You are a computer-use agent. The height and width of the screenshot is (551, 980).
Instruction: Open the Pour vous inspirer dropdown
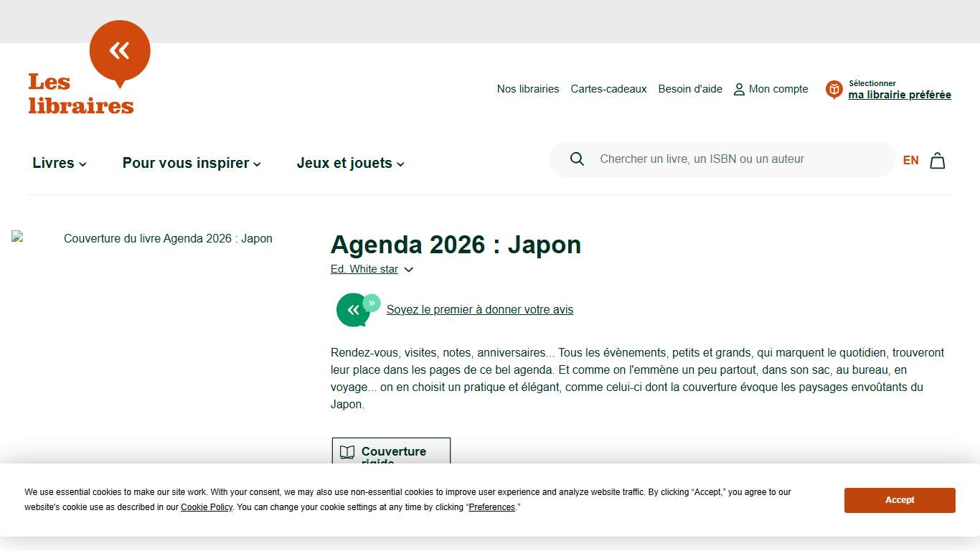pos(191,163)
